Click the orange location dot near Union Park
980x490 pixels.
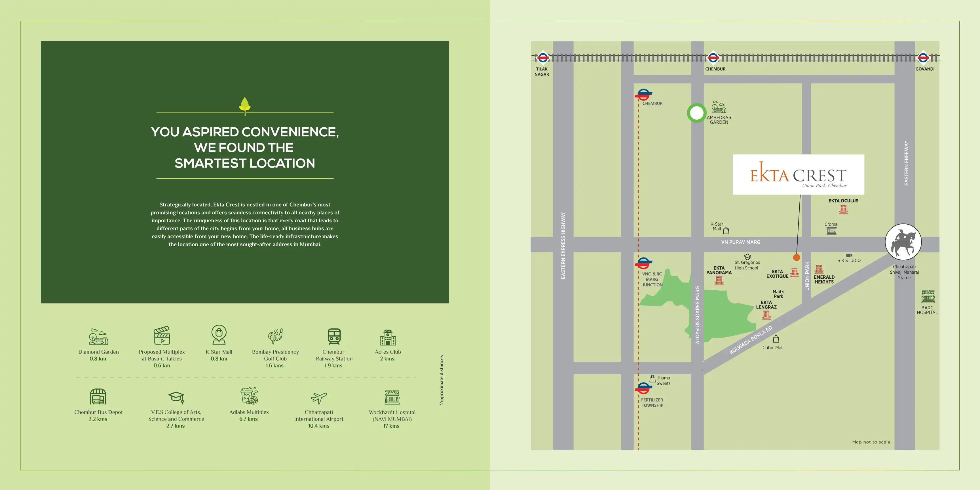797,257
